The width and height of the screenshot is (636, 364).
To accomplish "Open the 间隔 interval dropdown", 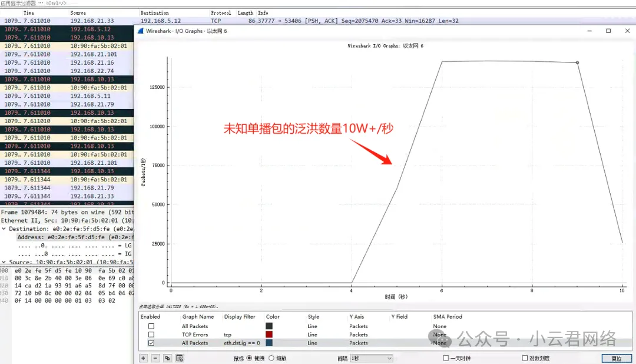I will (x=371, y=358).
